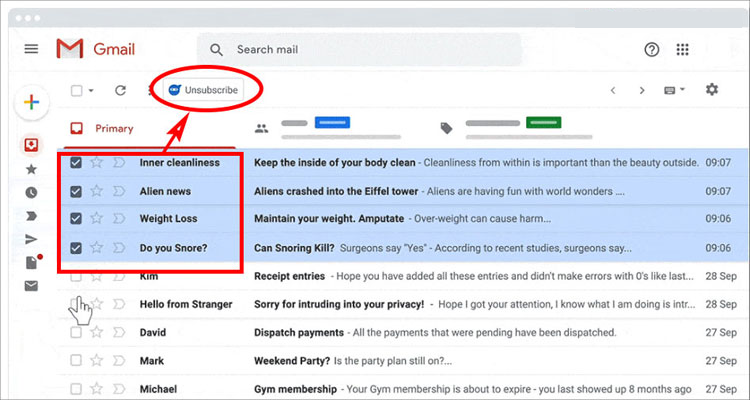Expand the select-all dropdown arrow

(91, 90)
